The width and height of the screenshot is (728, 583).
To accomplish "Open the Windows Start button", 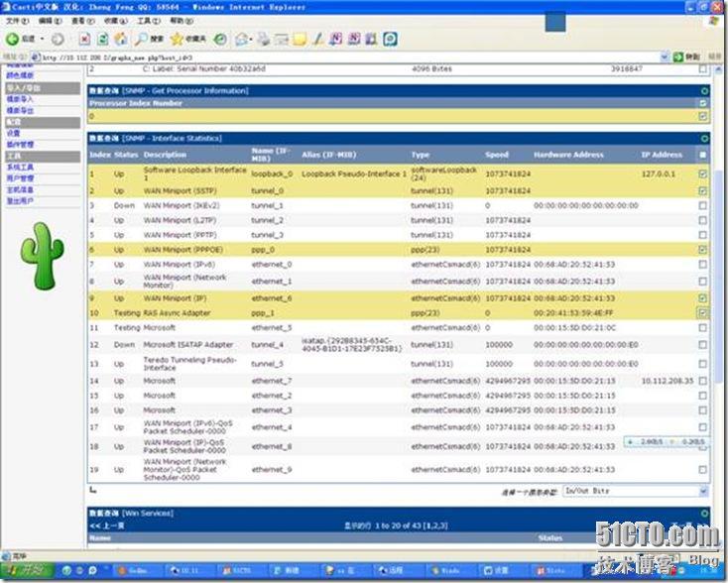I will [x=27, y=570].
